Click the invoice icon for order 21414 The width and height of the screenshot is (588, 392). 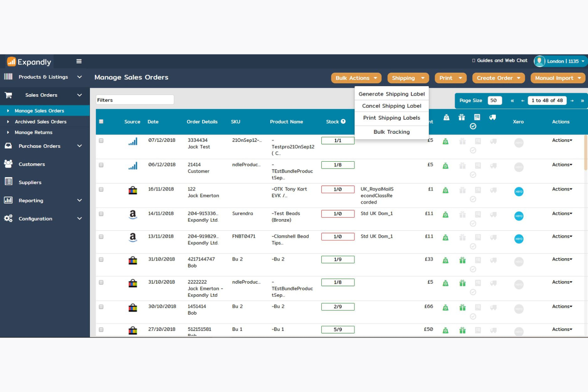pyautogui.click(x=478, y=166)
